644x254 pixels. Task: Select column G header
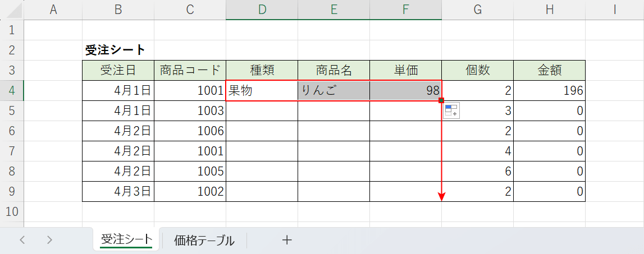(x=477, y=10)
